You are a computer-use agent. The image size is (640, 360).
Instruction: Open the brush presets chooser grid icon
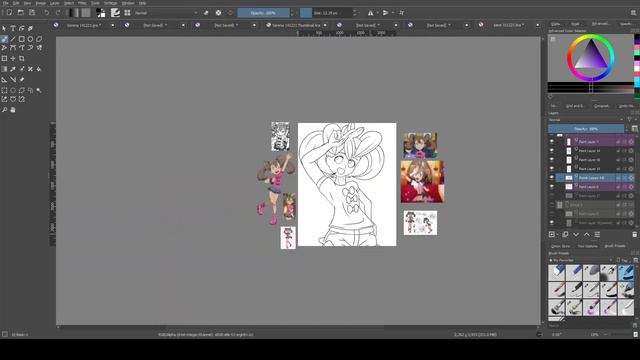[x=127, y=13]
